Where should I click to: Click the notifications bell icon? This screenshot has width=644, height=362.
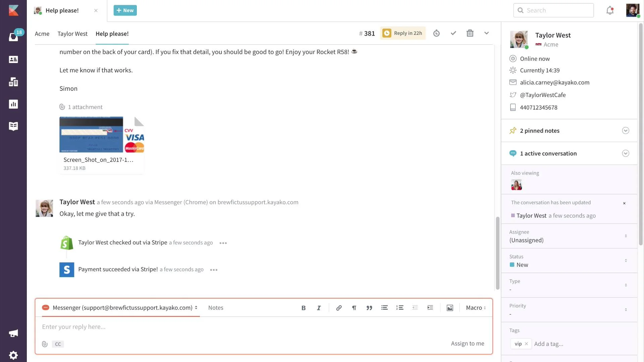click(610, 11)
